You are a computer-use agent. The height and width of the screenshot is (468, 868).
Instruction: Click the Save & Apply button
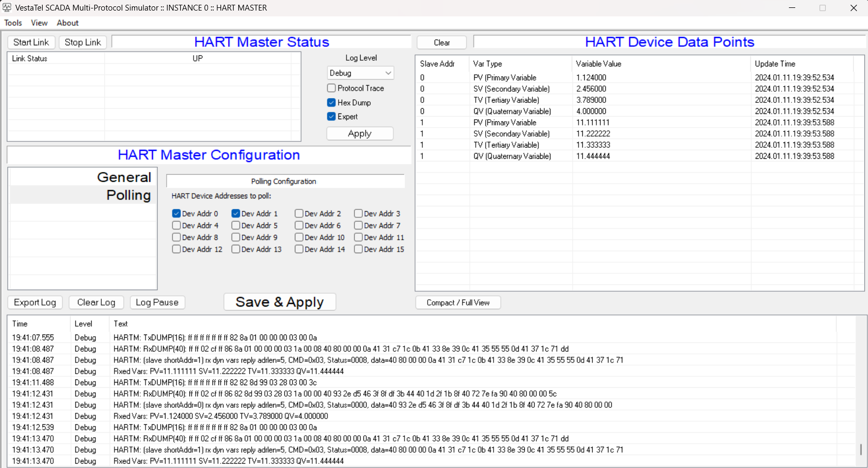coord(279,302)
